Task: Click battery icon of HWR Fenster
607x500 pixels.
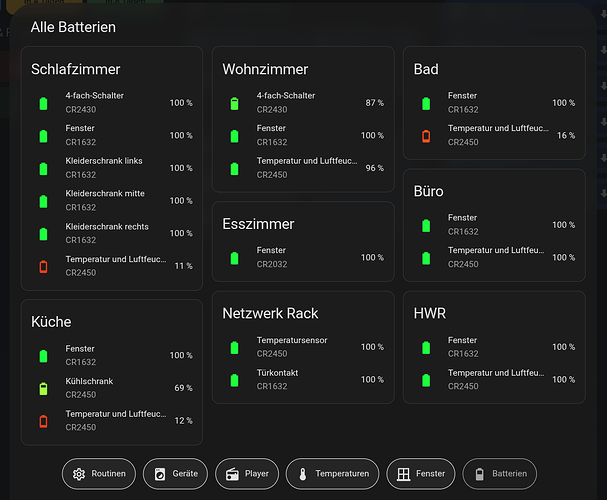Action: pos(426,347)
